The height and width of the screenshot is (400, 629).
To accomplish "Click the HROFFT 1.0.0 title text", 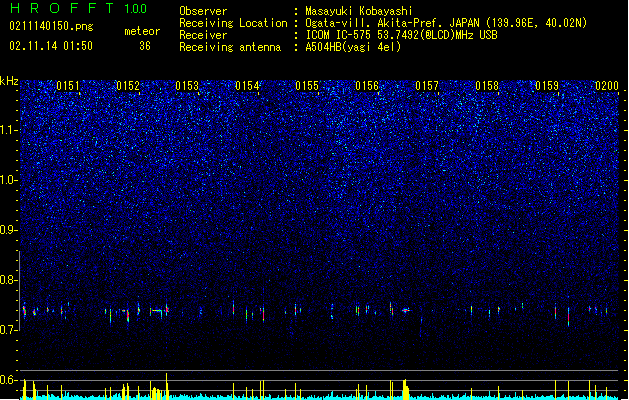I will [x=78, y=8].
